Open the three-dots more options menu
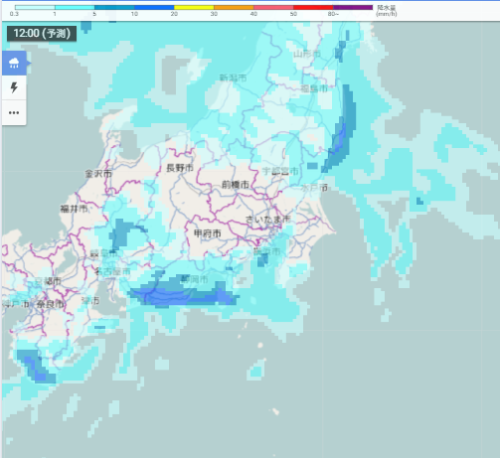The height and width of the screenshot is (458, 500). point(14,113)
